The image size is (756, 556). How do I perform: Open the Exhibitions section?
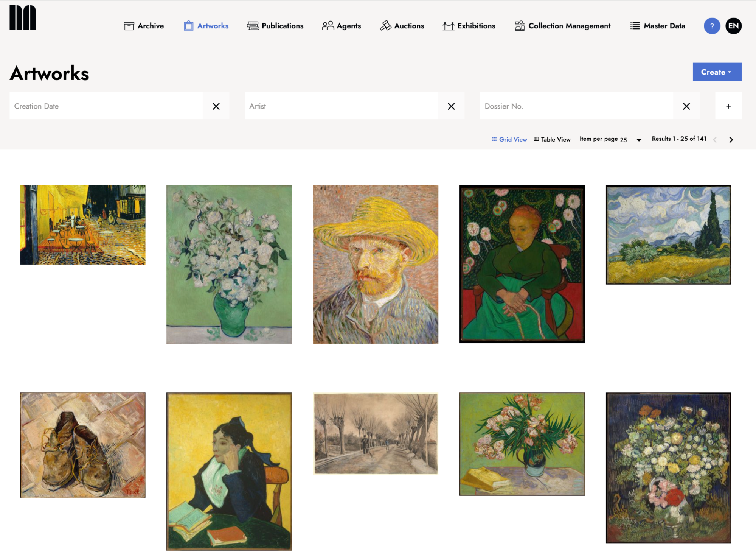469,26
